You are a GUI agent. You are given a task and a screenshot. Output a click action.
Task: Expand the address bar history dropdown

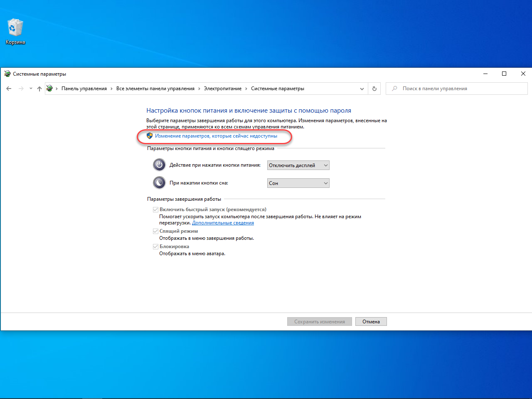coord(362,89)
